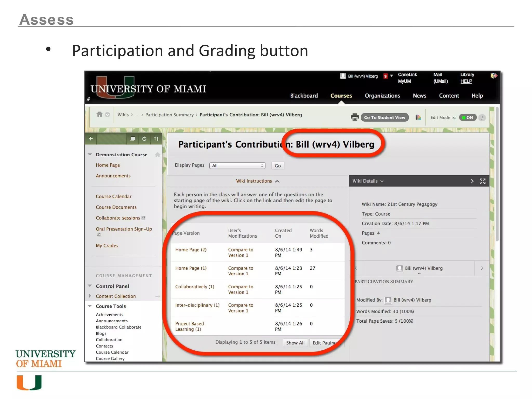Click the printer icon
532x399 pixels.
tap(355, 117)
